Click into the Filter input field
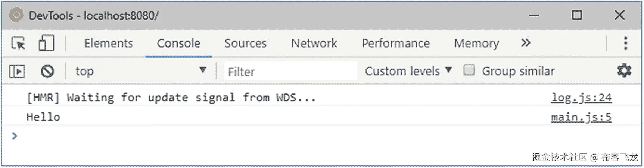Screen dimensions: 644x168 click(290, 71)
